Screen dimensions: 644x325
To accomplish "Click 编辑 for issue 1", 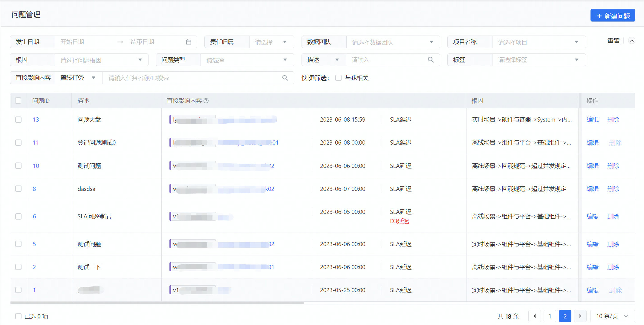I will tap(593, 290).
